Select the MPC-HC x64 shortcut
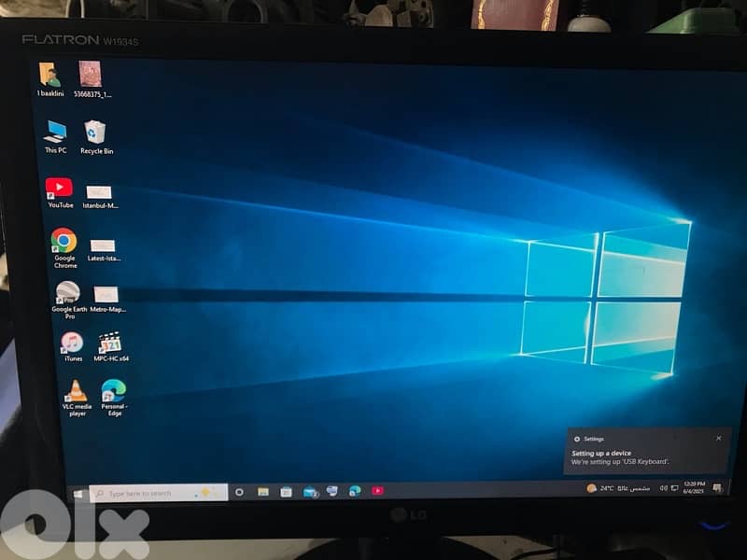 (110, 343)
